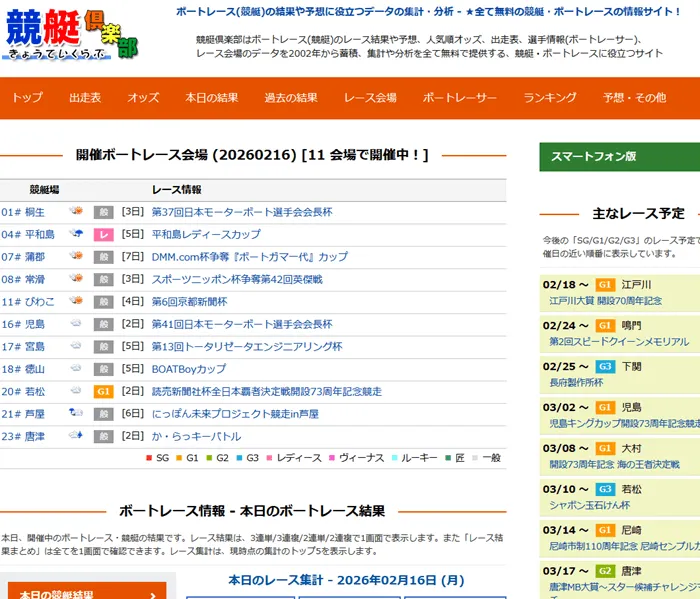Open the オッズ menu item
This screenshot has height=599, width=700.
[143, 98]
